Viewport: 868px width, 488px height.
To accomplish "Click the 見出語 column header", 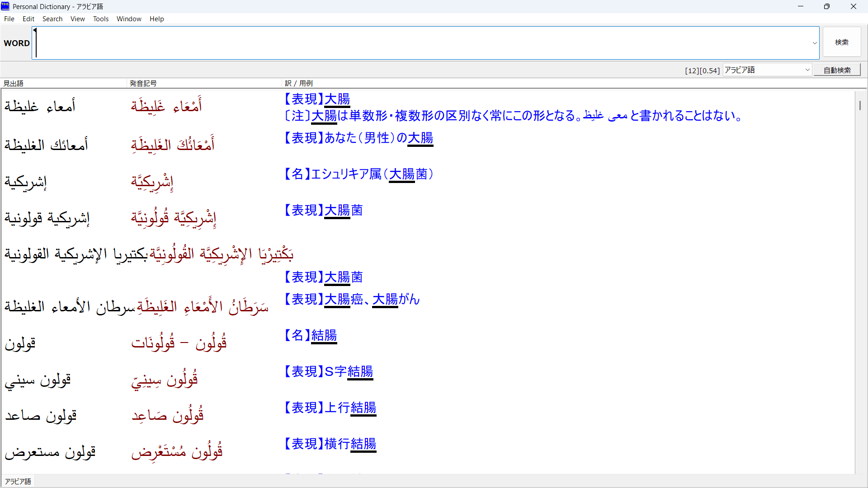I will pos(14,83).
